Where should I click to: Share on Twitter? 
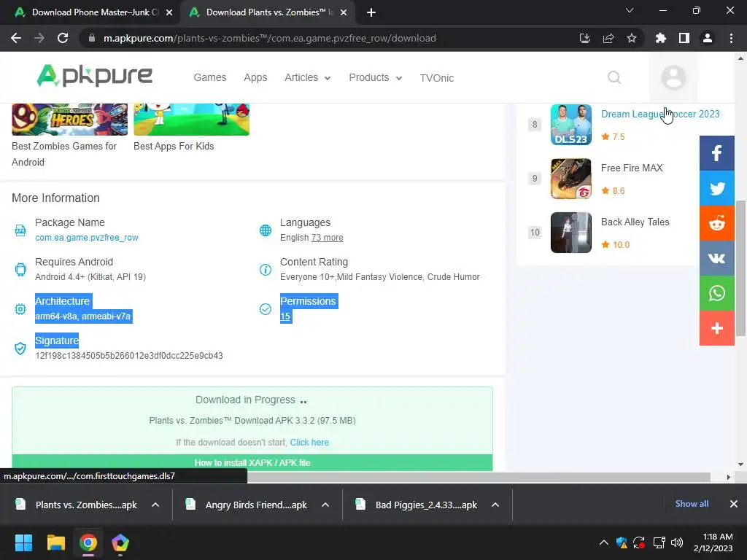click(x=716, y=188)
